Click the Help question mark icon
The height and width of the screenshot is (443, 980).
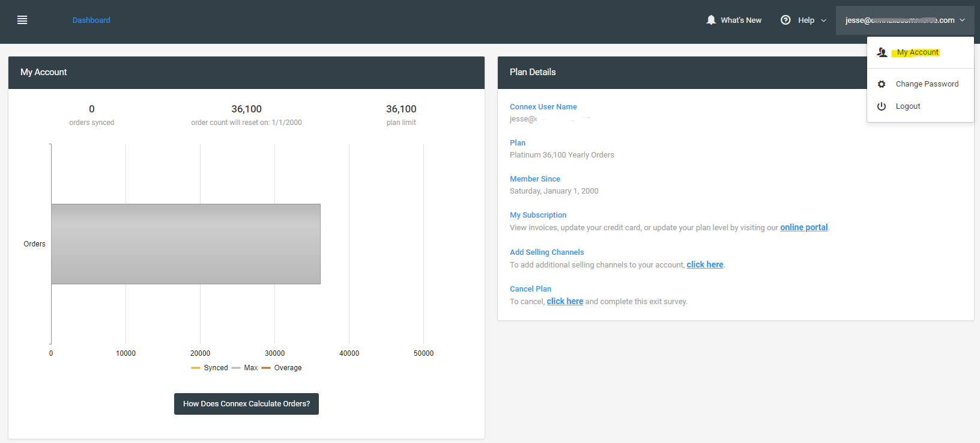click(785, 20)
